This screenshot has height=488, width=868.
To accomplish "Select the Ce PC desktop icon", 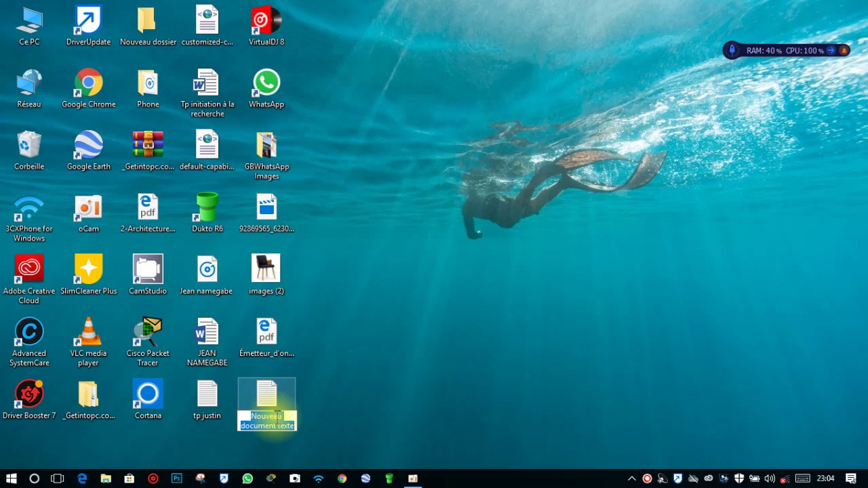I will tap(29, 26).
